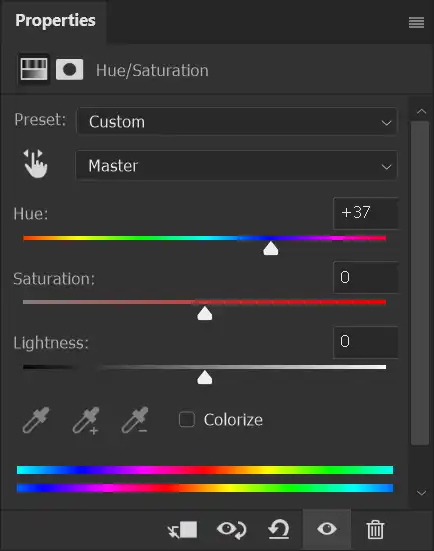Open the Master color range dropdown
This screenshot has height=551, width=434.
tap(236, 166)
